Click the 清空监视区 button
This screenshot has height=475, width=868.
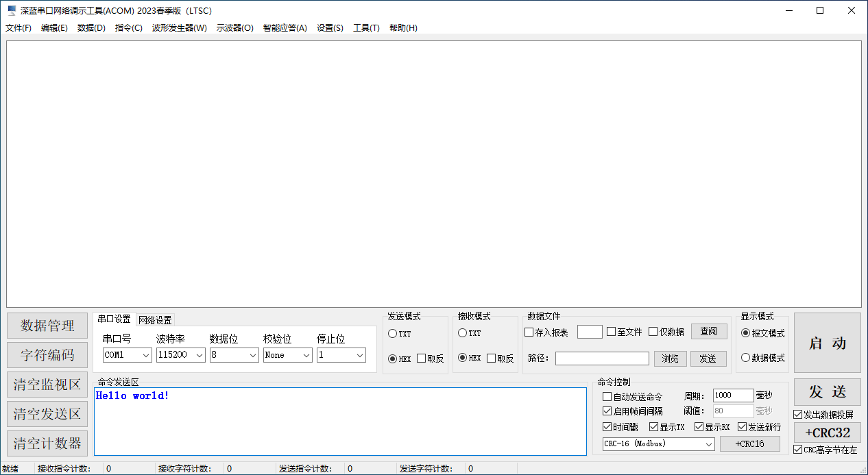pyautogui.click(x=47, y=385)
